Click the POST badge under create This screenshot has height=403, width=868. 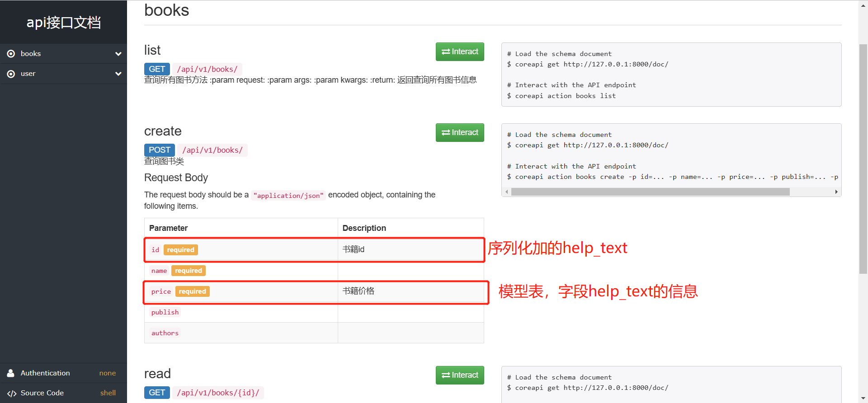click(160, 150)
